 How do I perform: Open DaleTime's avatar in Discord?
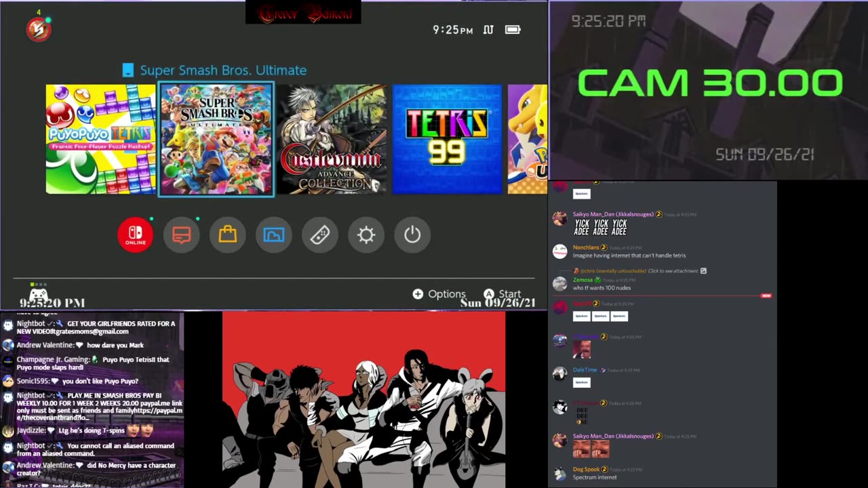[559, 373]
